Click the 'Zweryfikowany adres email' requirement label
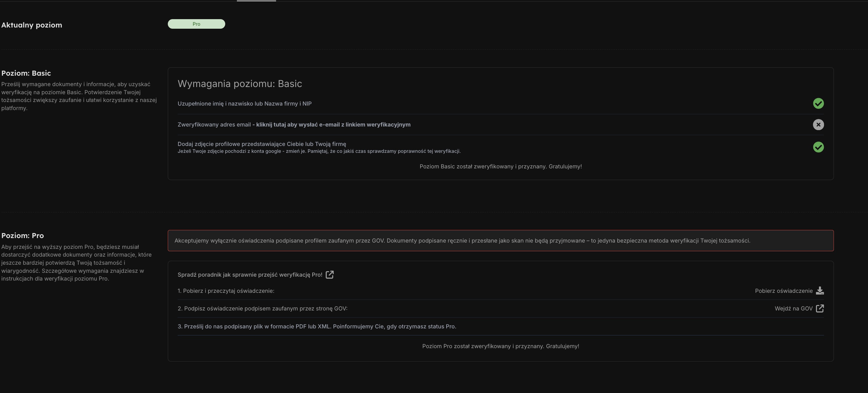868x393 pixels. pyautogui.click(x=214, y=125)
